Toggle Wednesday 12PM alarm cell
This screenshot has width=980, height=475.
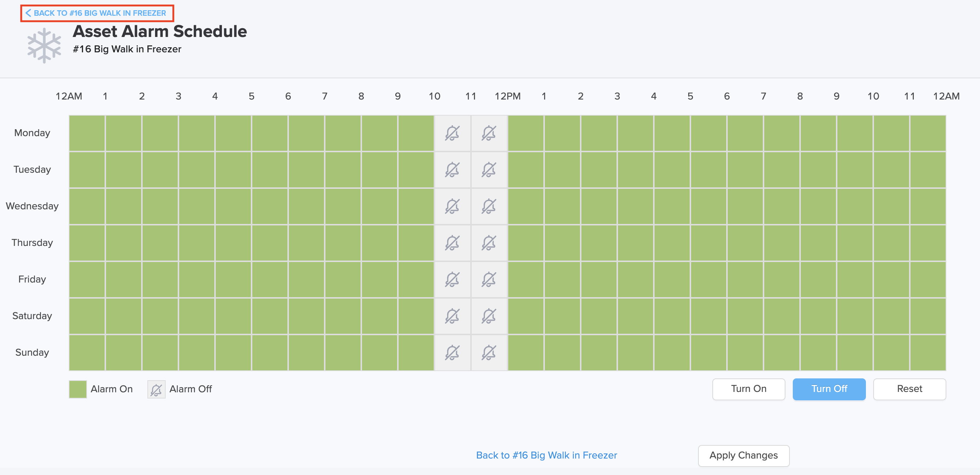526,206
